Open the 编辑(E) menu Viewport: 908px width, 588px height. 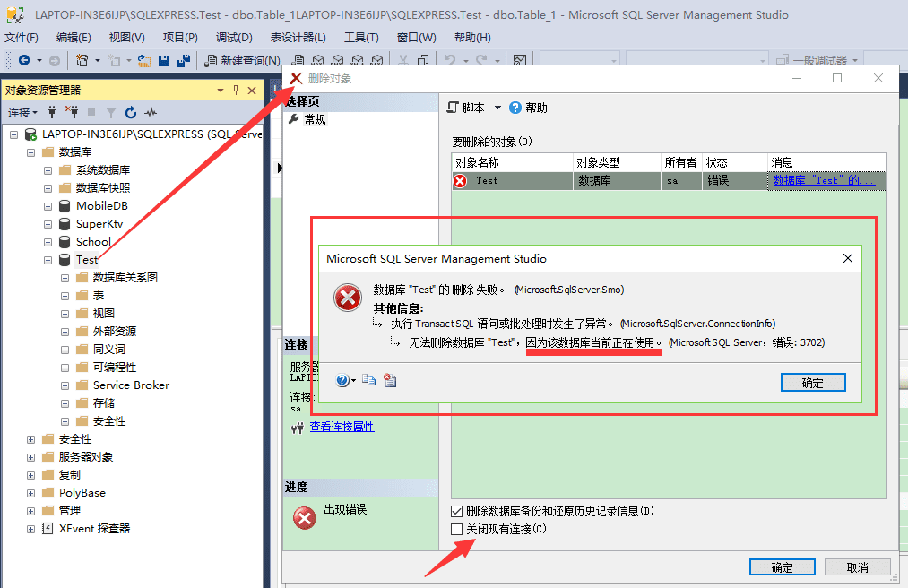[x=74, y=37]
